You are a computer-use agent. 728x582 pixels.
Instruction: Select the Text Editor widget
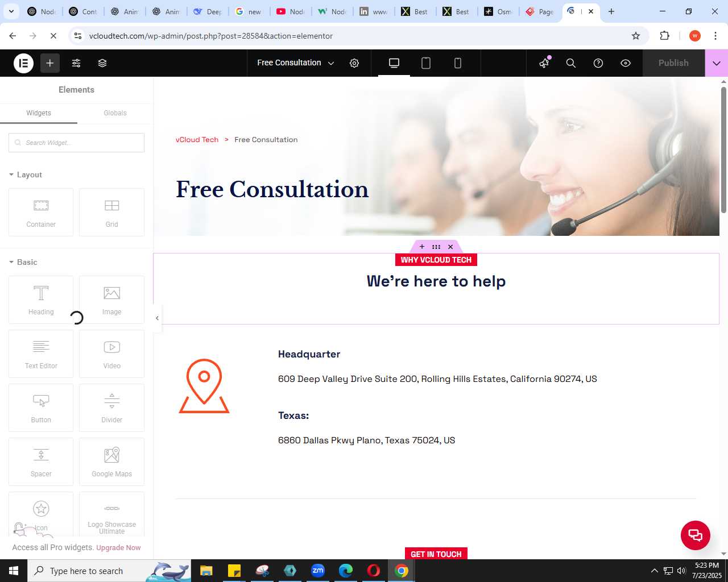pyautogui.click(x=41, y=354)
